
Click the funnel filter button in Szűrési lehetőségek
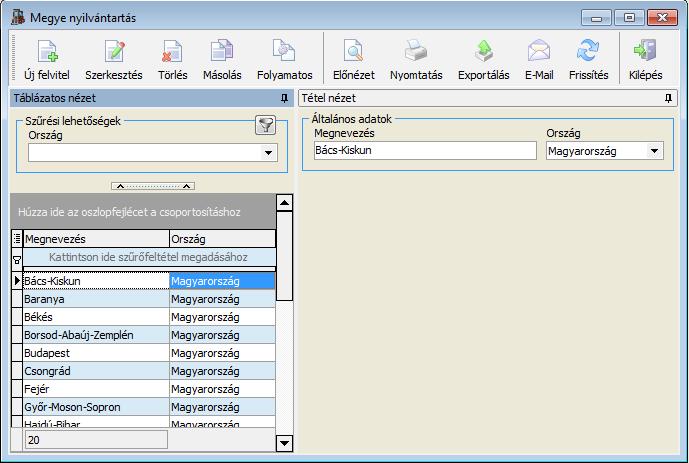[265, 126]
